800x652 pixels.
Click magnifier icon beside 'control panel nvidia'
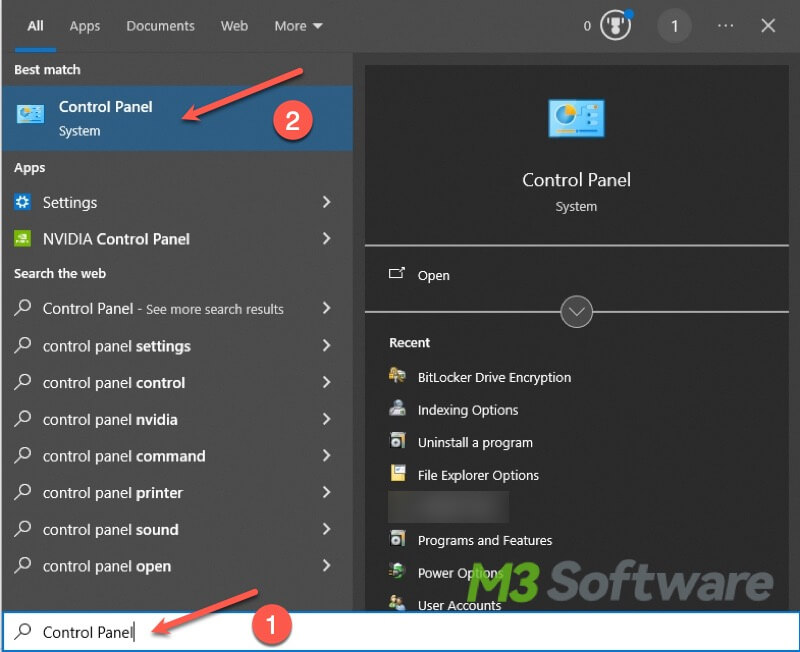22,418
